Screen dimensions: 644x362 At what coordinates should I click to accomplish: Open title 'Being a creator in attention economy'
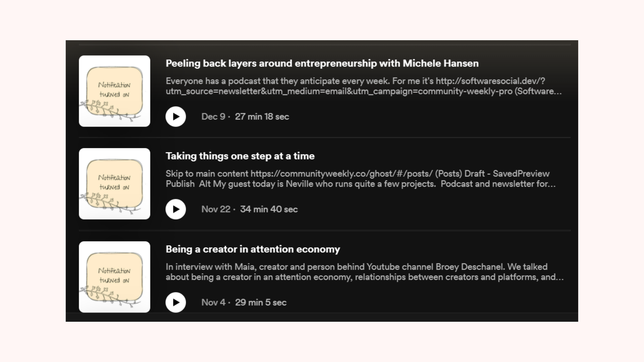[x=253, y=249]
